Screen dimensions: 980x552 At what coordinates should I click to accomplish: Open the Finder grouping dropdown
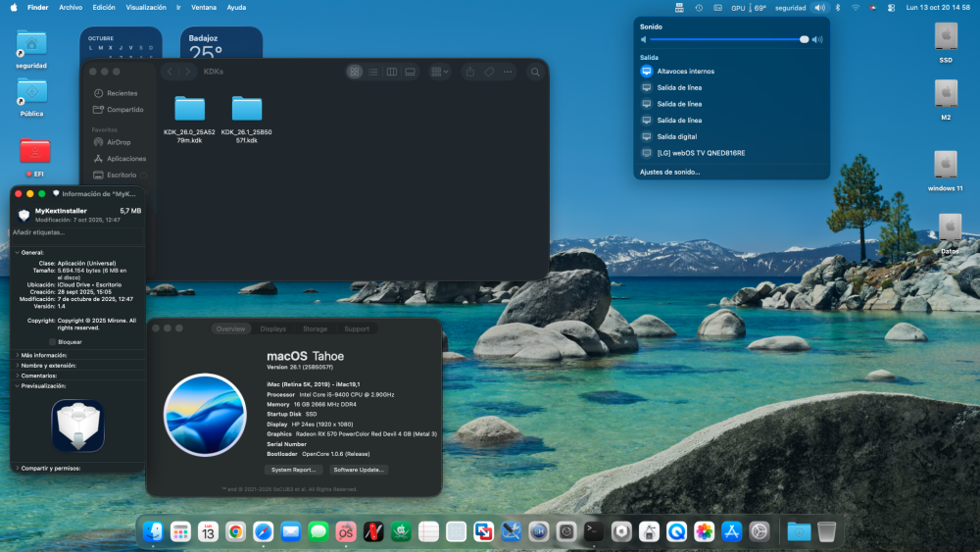(440, 72)
